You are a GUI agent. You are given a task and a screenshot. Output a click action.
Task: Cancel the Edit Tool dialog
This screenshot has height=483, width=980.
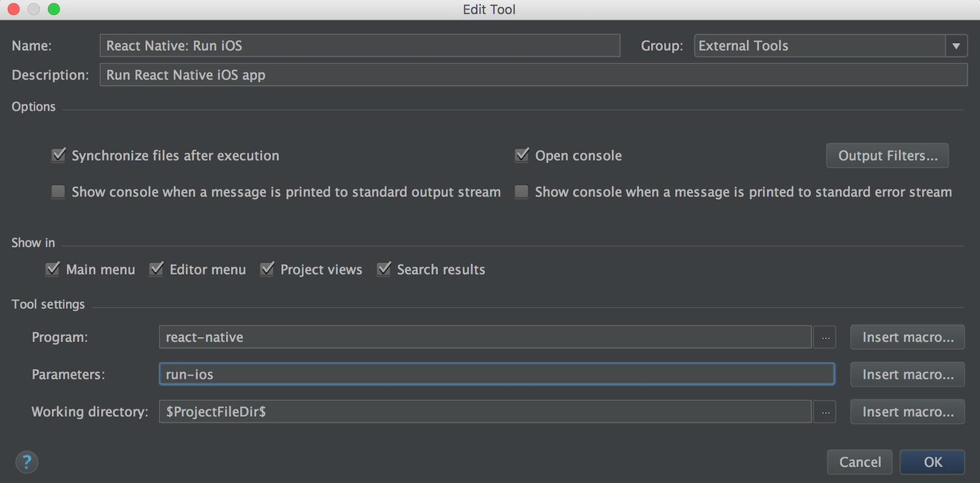coord(860,462)
